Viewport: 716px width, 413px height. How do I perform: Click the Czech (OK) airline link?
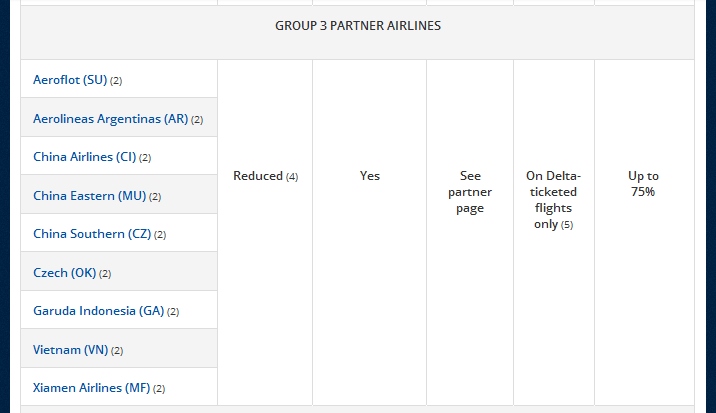click(x=64, y=273)
